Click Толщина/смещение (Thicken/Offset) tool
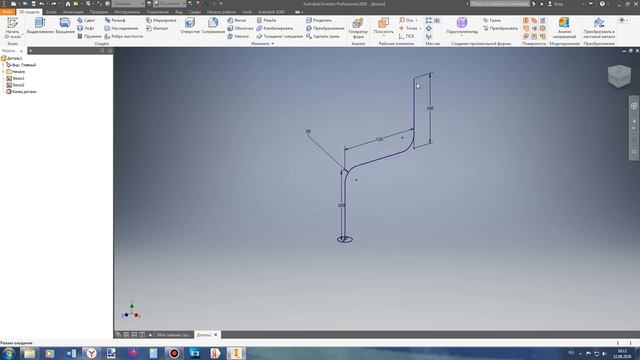Screen dimensions: 640x360 tap(280, 36)
